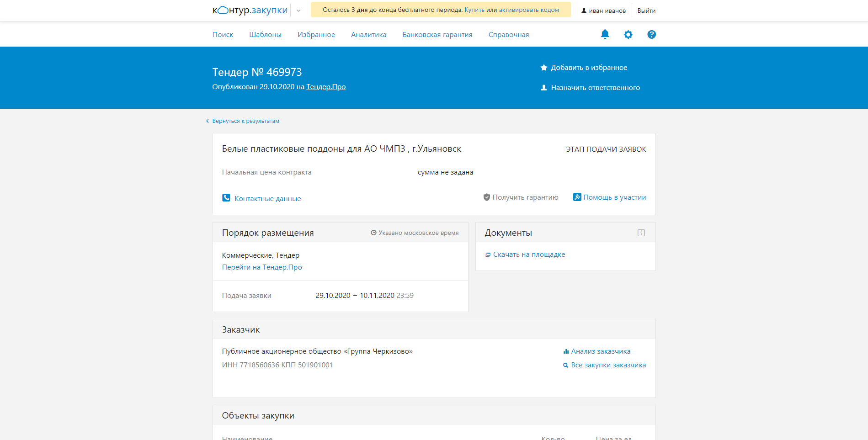The width and height of the screenshot is (868, 440).
Task: Click the Купить link in the trial banner
Action: 474,10
